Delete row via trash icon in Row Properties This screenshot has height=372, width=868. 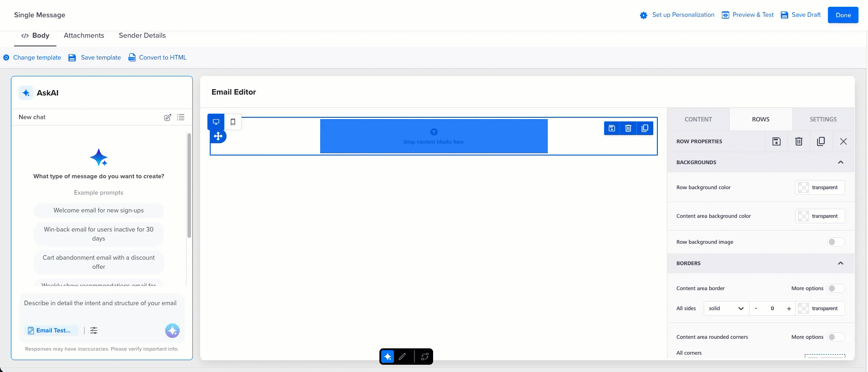pyautogui.click(x=799, y=141)
